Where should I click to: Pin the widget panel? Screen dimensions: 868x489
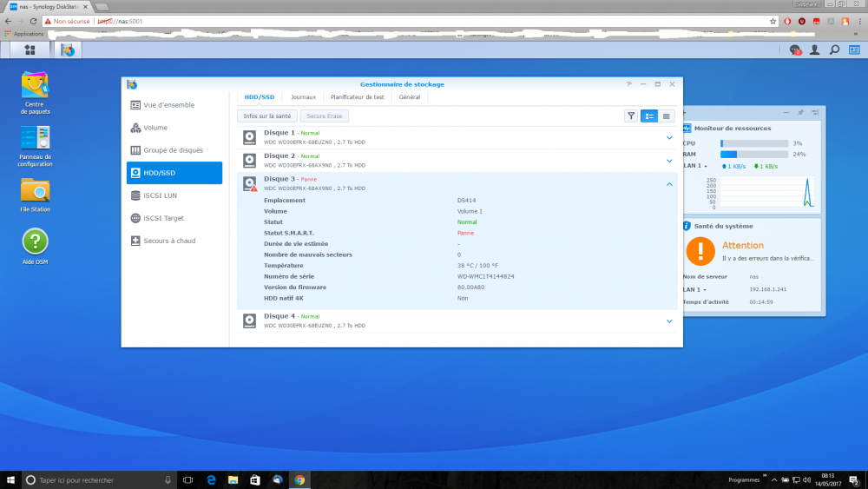pyautogui.click(x=800, y=112)
